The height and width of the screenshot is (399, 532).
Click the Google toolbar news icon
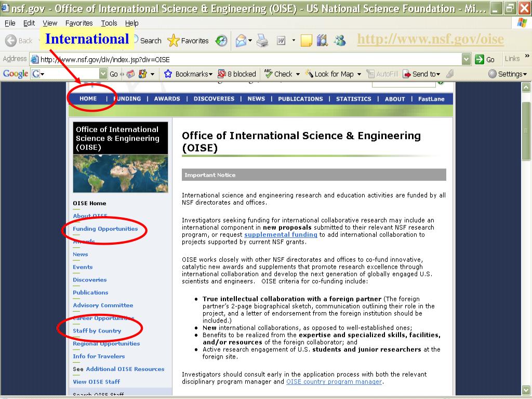130,74
